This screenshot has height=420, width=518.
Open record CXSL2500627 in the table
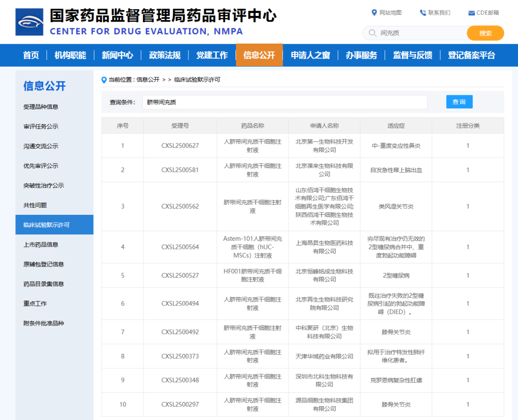tap(180, 145)
